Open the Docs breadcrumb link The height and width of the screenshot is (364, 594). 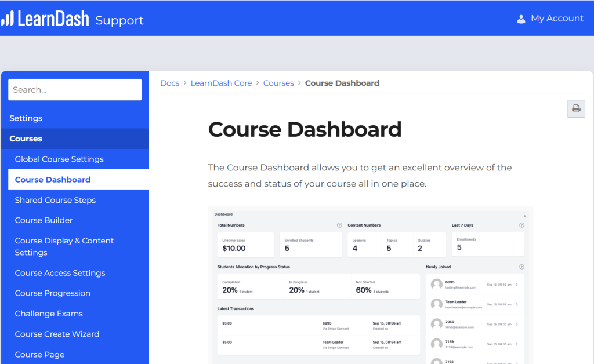point(169,83)
